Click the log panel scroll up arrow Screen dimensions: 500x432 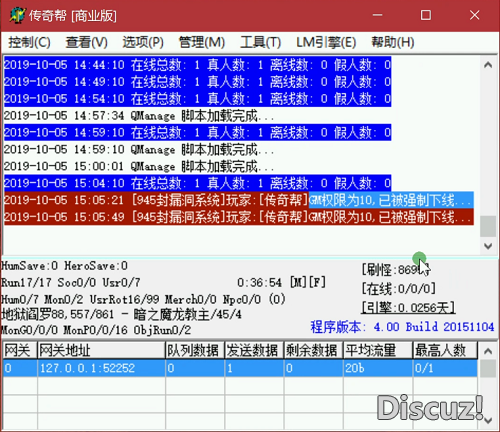[488, 65]
